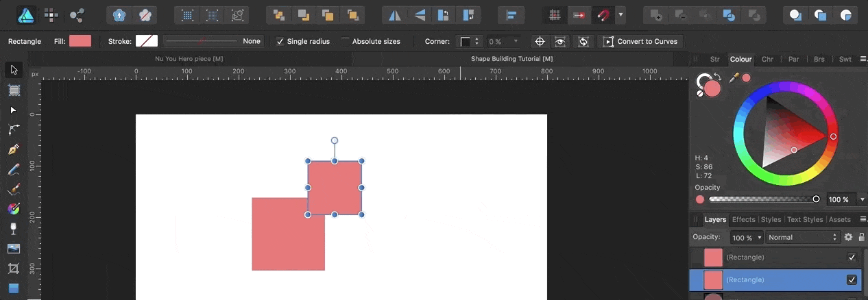Click the Insert On Top icon
868x300 pixels.
point(820,14)
